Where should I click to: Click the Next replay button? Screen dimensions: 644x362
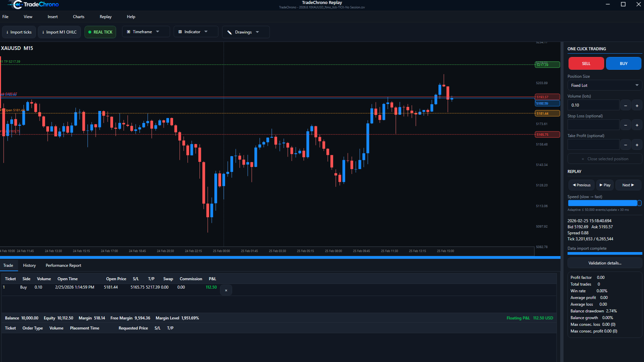click(x=628, y=185)
